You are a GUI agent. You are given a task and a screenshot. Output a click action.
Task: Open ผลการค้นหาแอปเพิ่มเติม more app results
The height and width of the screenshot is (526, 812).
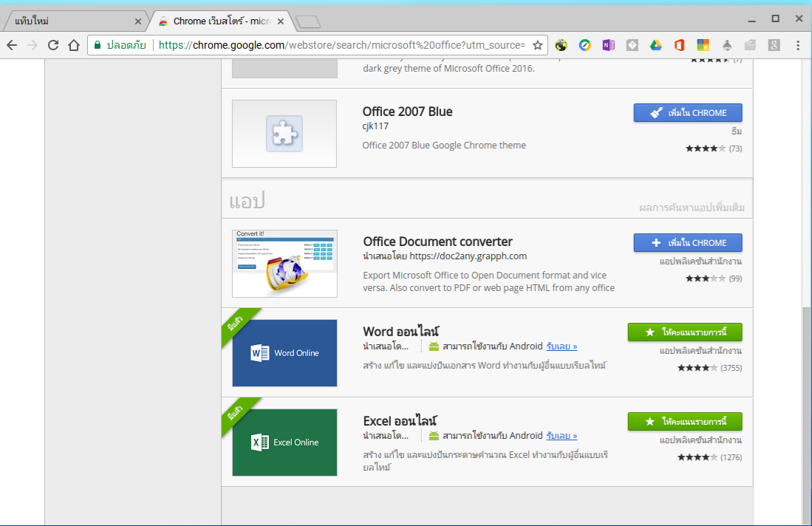(x=692, y=208)
